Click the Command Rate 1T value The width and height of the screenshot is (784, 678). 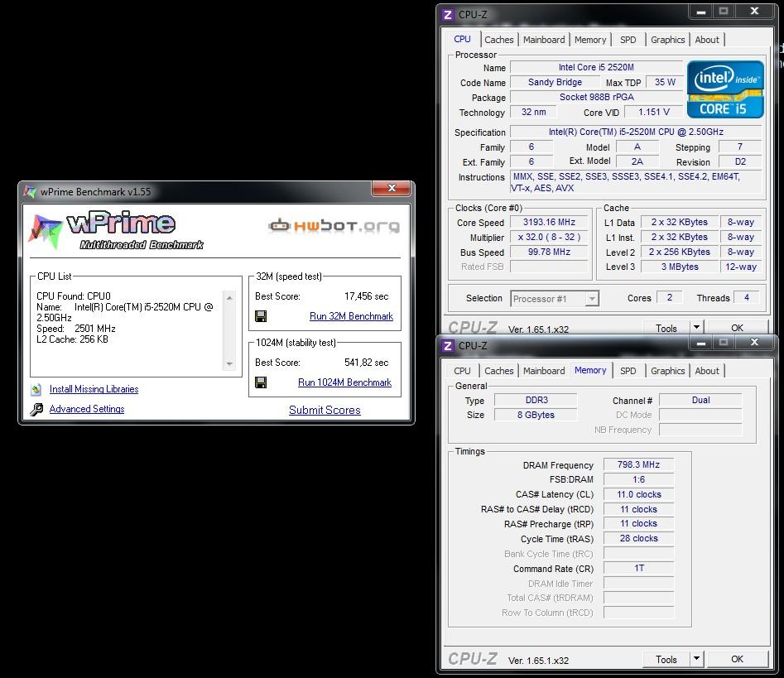[x=638, y=568]
